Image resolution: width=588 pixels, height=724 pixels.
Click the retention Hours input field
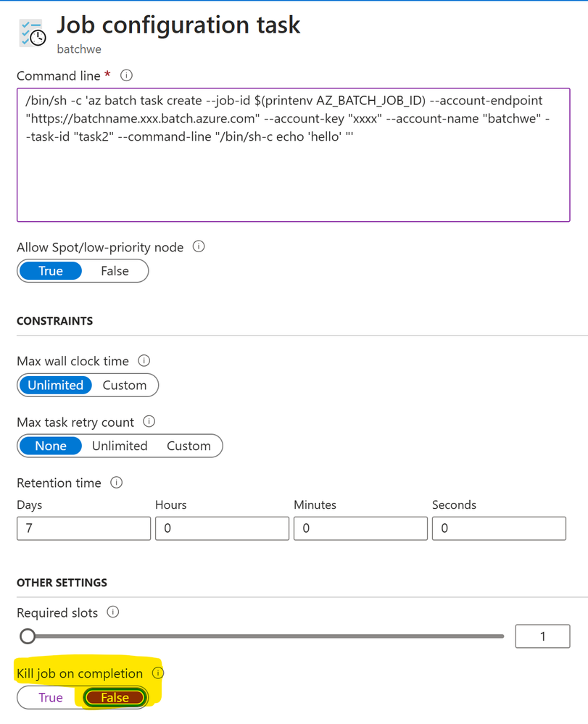[x=222, y=528]
